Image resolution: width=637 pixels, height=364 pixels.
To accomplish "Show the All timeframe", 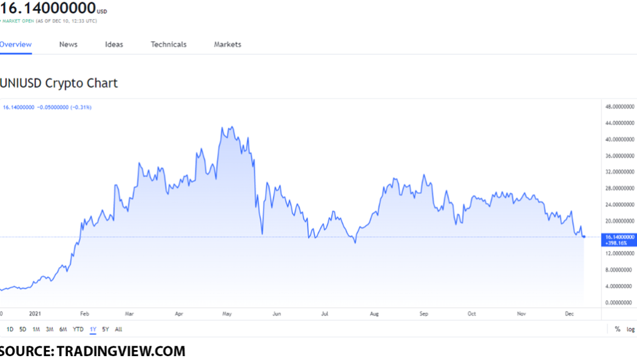I will tap(118, 329).
